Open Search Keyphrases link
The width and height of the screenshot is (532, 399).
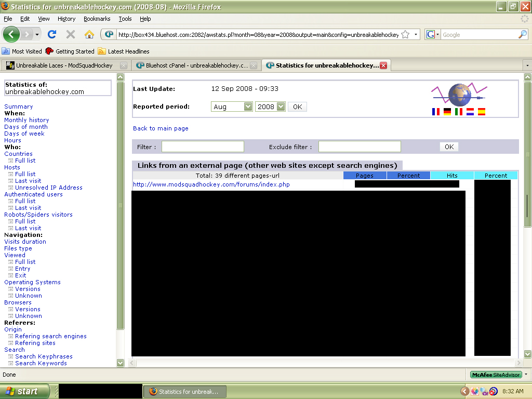tap(44, 356)
